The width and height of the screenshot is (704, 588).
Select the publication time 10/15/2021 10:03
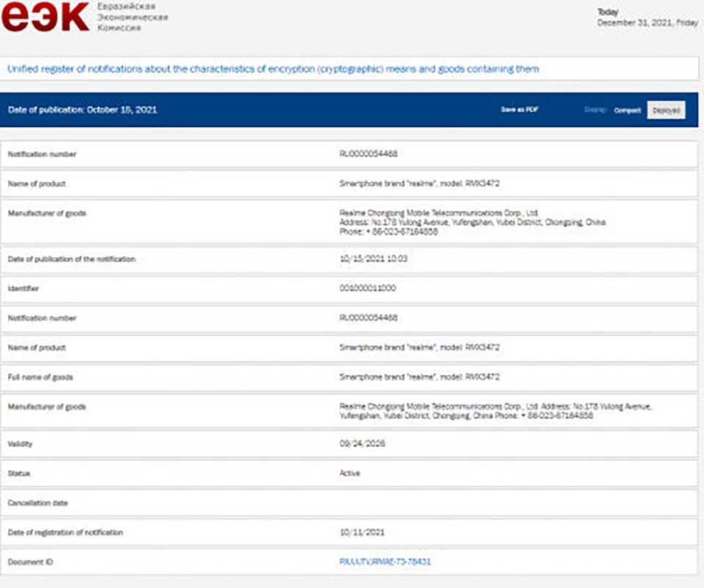click(x=373, y=259)
